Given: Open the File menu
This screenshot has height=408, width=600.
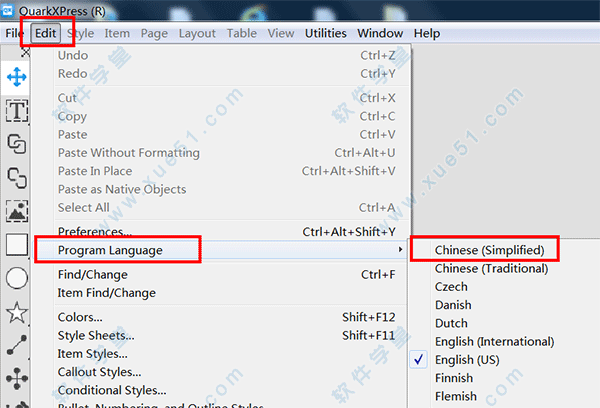Looking at the screenshot, I should [x=13, y=34].
